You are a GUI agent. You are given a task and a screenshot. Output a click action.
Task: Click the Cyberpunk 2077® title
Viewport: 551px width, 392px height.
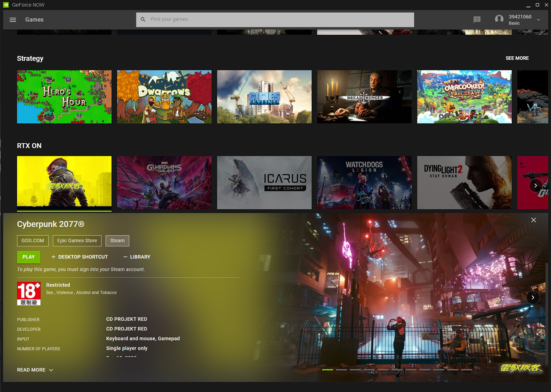tap(51, 224)
